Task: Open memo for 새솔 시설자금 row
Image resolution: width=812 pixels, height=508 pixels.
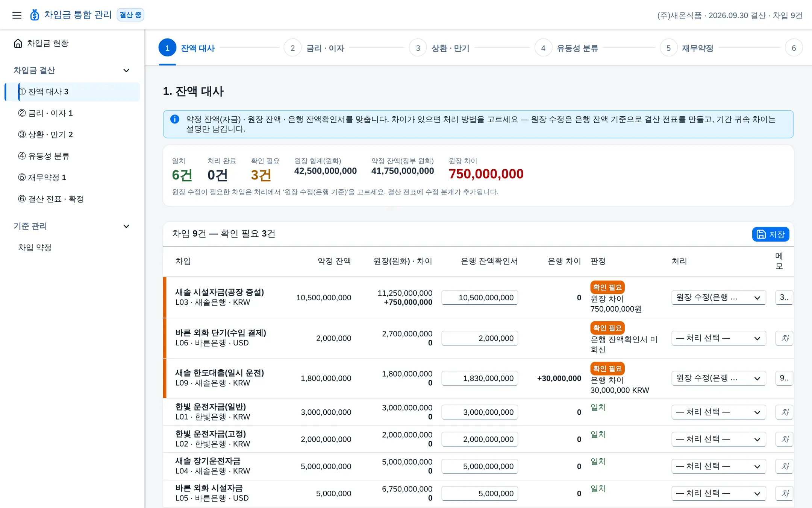Action: pyautogui.click(x=784, y=297)
